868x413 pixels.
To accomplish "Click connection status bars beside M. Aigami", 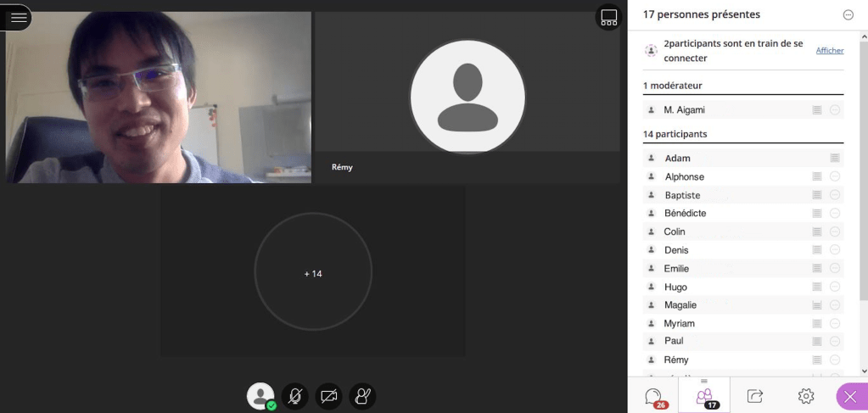I will (x=816, y=110).
